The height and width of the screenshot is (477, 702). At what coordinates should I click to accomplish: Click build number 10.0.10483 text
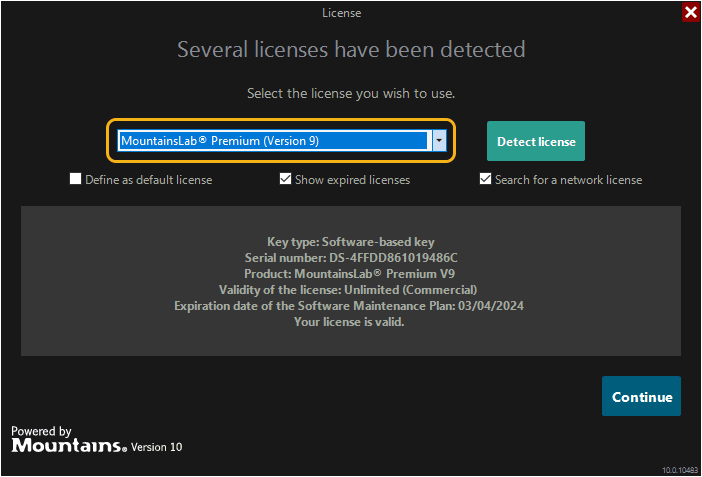coord(680,470)
